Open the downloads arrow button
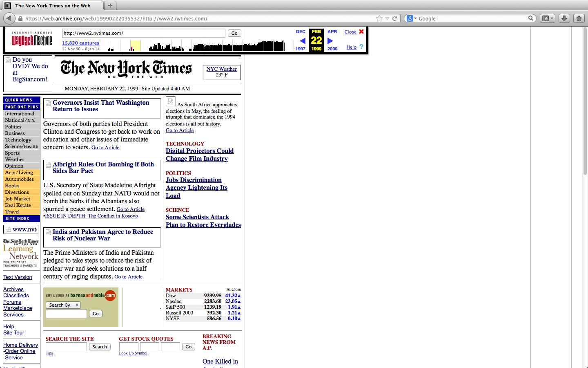This screenshot has width=588, height=368. point(564,18)
